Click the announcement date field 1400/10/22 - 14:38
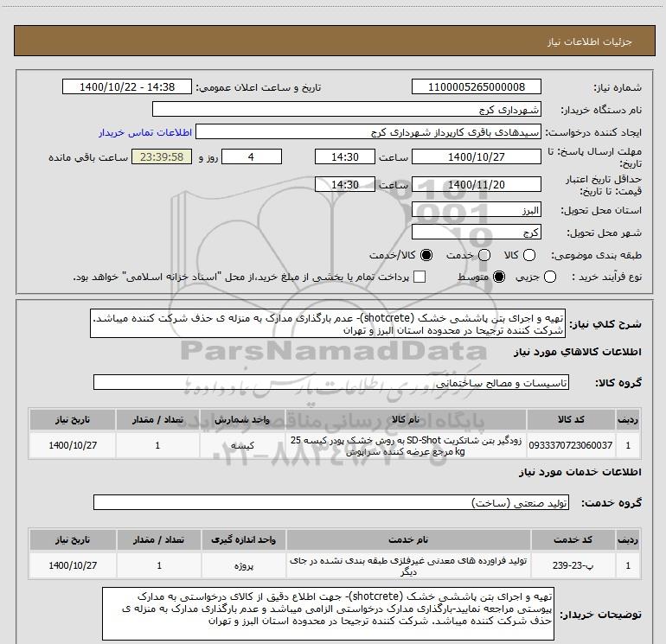 (127, 86)
